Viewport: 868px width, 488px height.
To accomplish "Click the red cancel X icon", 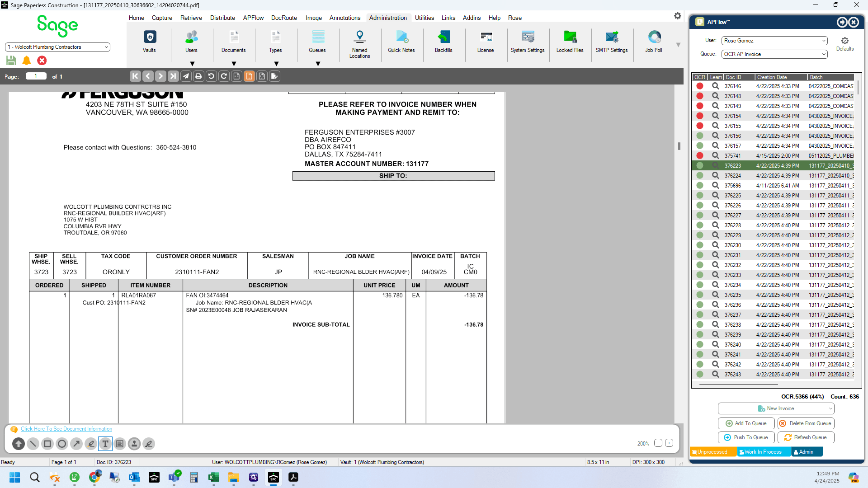I will click(x=42, y=61).
